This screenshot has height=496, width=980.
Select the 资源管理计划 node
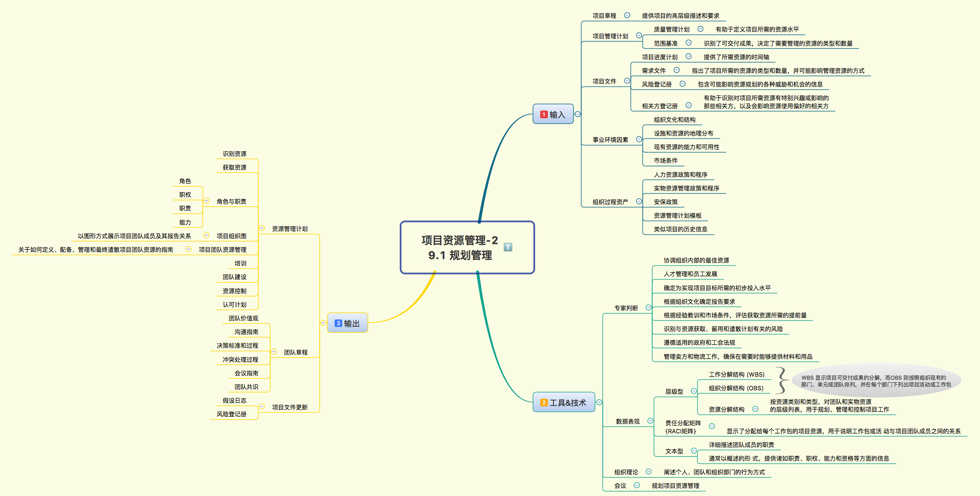(289, 229)
